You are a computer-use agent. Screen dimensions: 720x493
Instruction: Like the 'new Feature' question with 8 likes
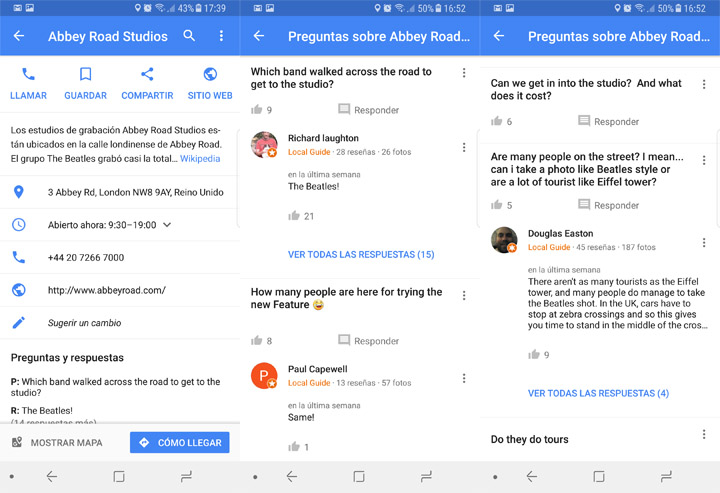257,340
